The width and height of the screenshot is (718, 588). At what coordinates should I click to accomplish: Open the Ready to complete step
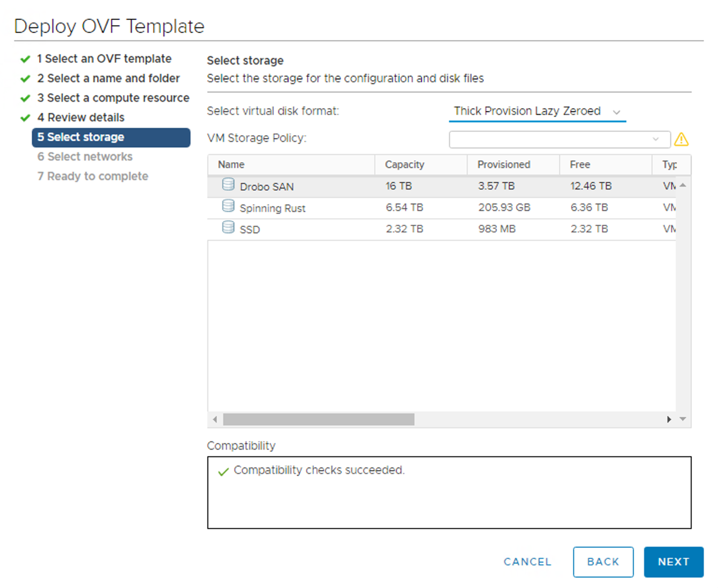pyautogui.click(x=93, y=176)
